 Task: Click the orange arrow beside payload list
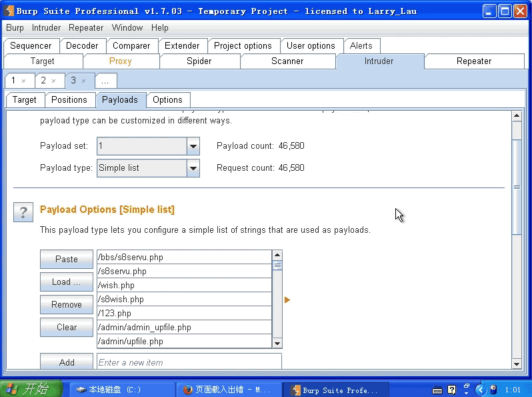coord(287,300)
